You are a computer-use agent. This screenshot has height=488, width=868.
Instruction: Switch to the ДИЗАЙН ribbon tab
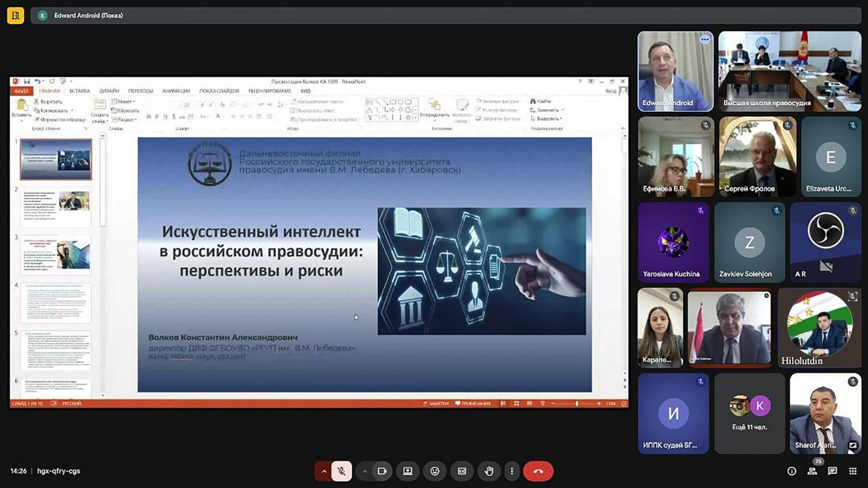[x=109, y=91]
